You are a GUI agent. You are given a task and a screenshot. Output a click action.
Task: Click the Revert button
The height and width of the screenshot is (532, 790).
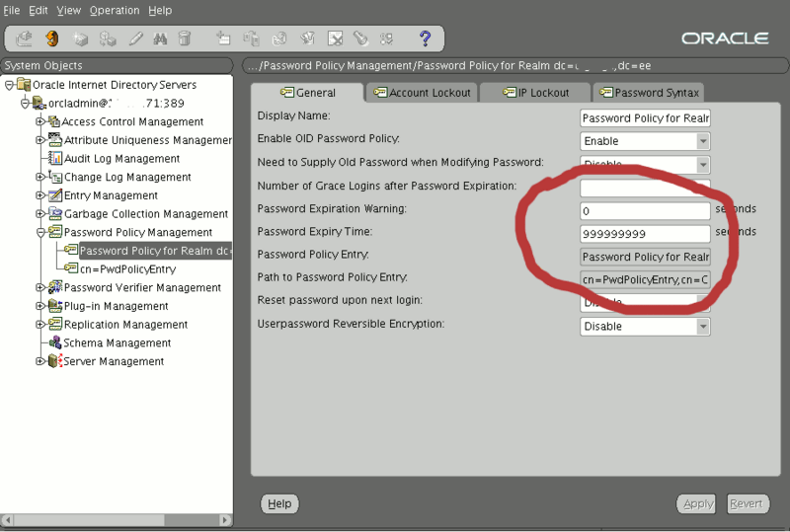click(x=748, y=503)
